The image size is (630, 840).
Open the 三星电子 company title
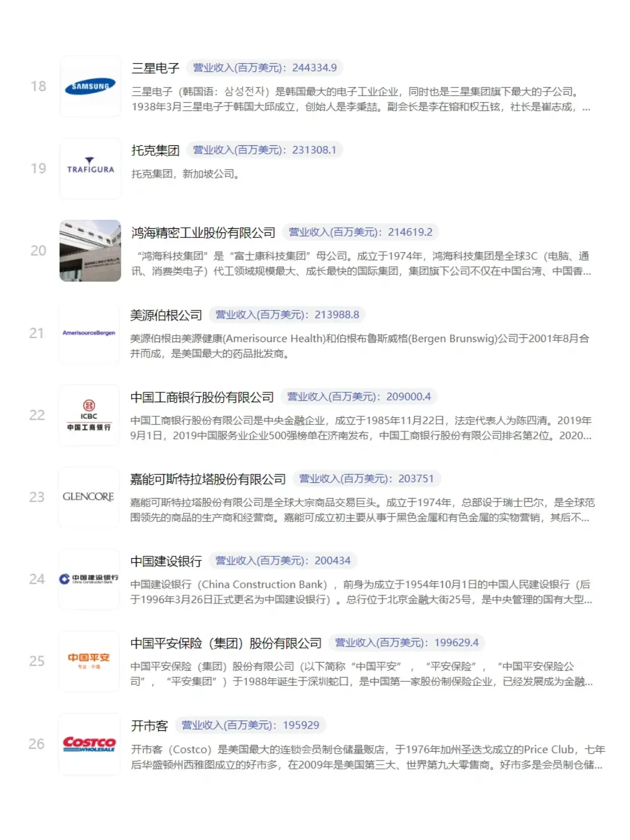pyautogui.click(x=155, y=68)
